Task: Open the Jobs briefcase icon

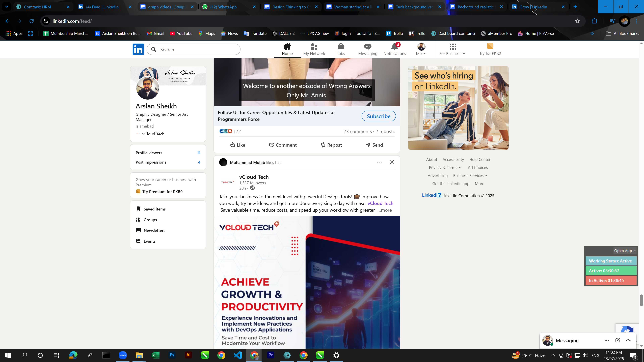Action: click(341, 49)
